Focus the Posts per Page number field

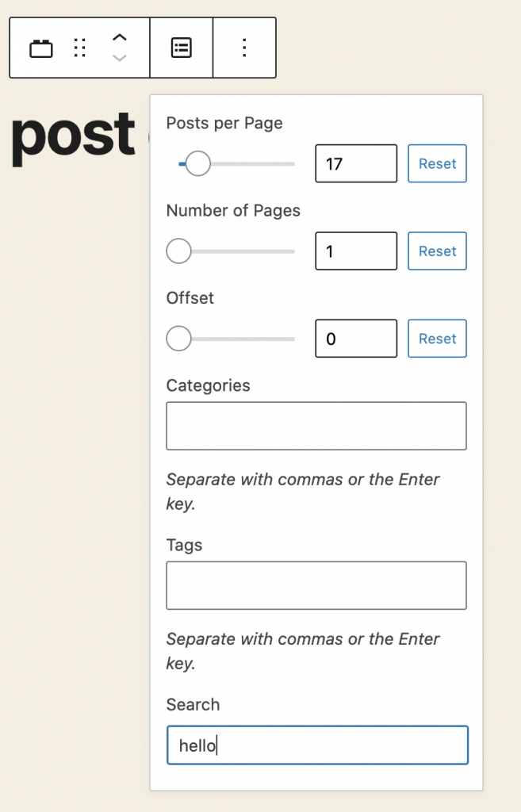click(x=355, y=164)
